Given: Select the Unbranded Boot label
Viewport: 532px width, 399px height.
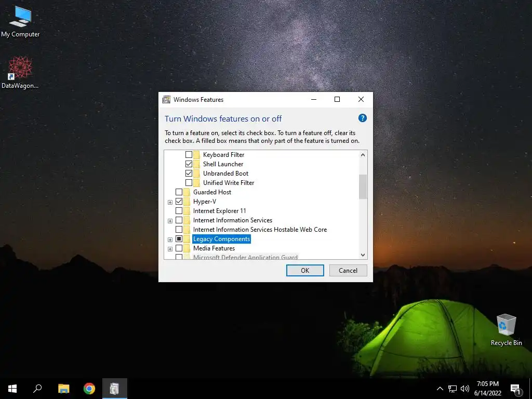Looking at the screenshot, I should pos(225,174).
